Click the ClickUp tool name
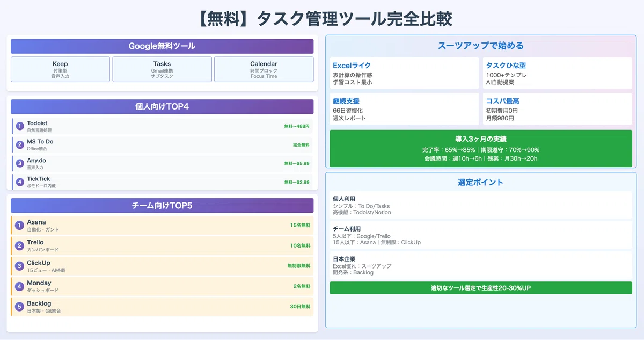 39,263
